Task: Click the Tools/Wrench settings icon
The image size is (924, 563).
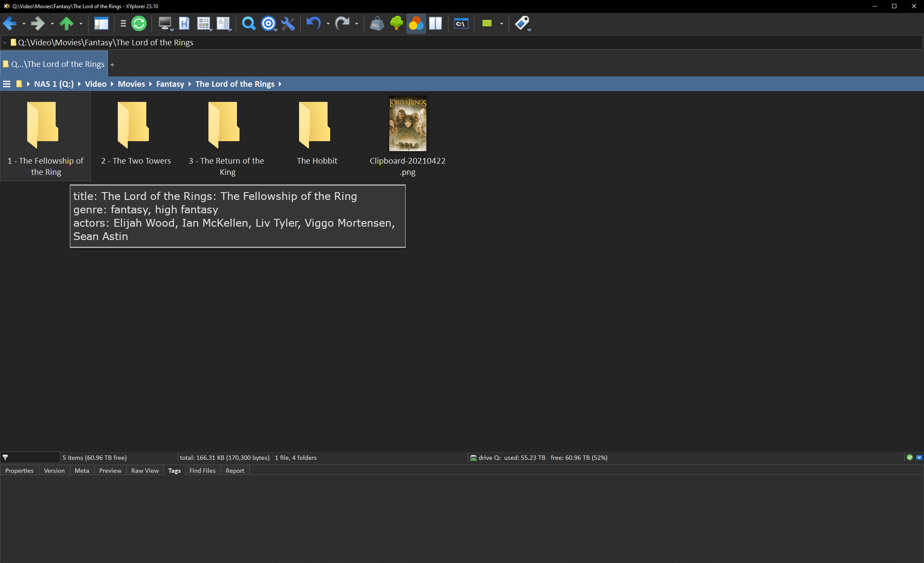Action: tap(288, 23)
